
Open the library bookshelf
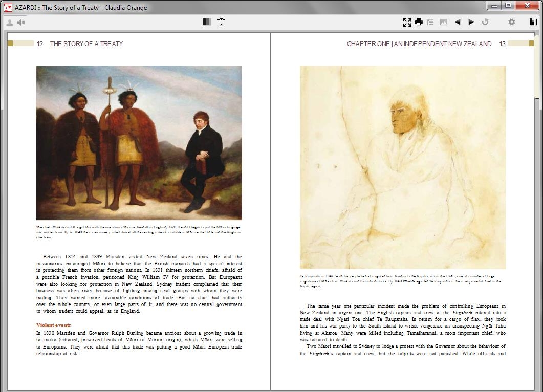[x=533, y=22]
